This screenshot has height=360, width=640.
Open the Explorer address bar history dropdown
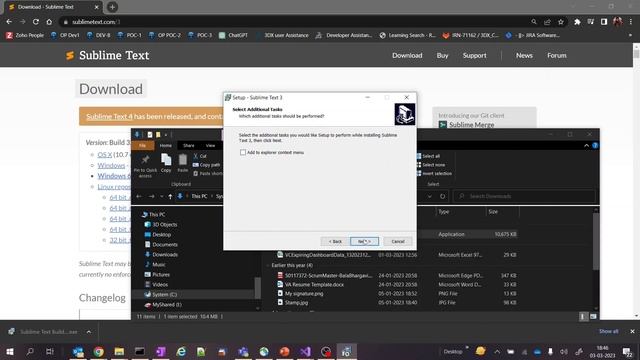(x=429, y=196)
